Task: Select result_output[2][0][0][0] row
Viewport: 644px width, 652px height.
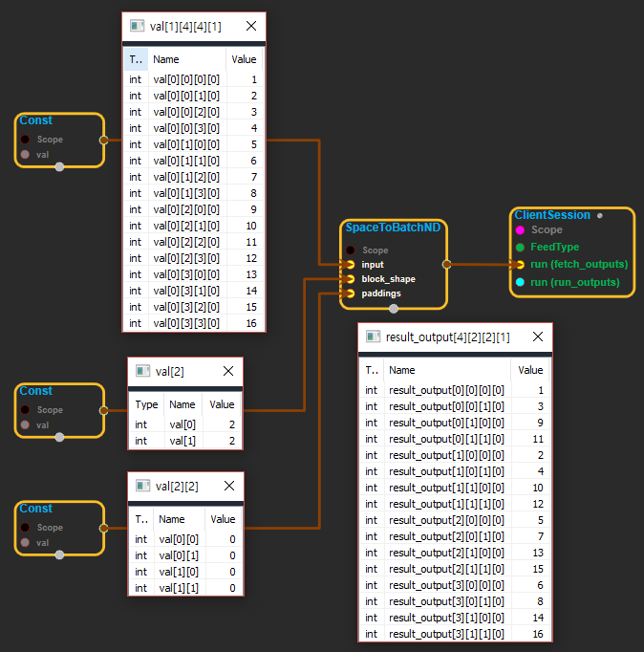Action: coord(446,520)
